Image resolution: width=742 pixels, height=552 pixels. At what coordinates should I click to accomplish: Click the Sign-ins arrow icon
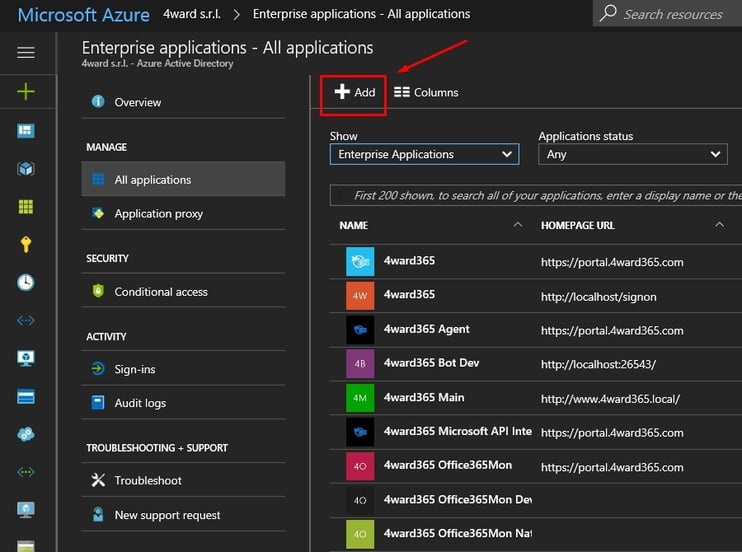pos(98,368)
